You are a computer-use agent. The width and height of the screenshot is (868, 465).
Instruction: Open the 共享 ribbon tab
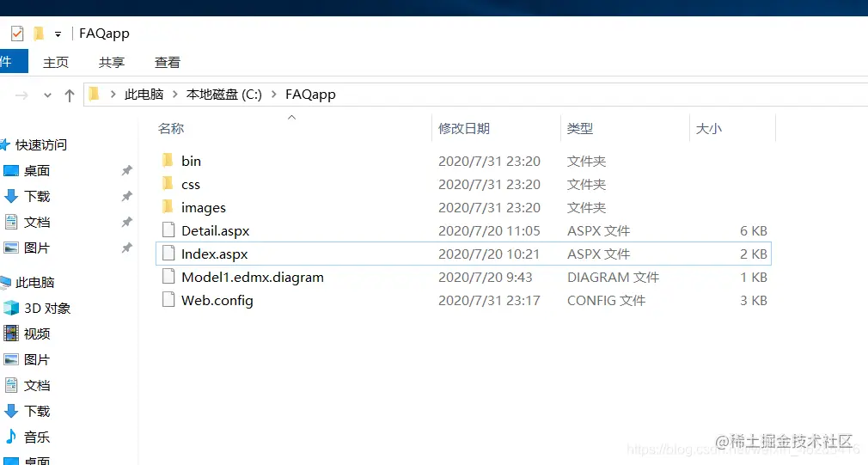pyautogui.click(x=112, y=62)
